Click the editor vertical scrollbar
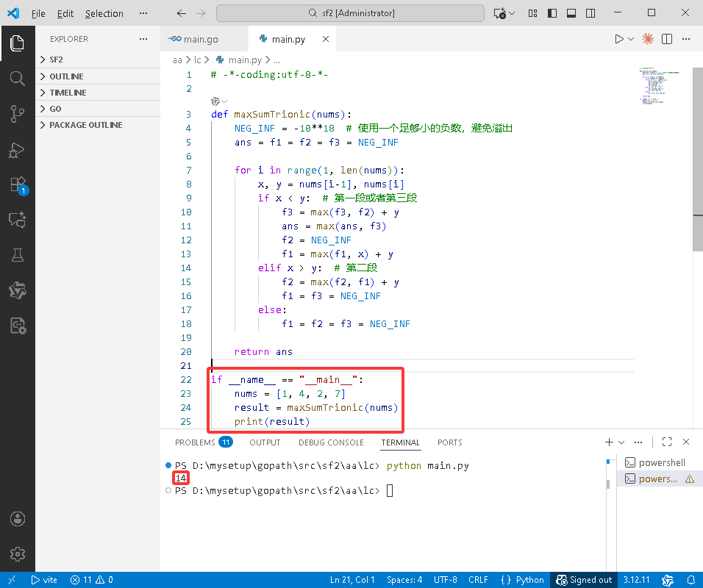 [x=698, y=159]
